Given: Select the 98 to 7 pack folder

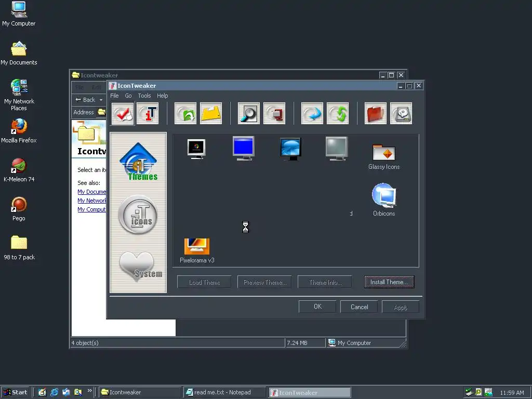Looking at the screenshot, I should click(19, 248).
